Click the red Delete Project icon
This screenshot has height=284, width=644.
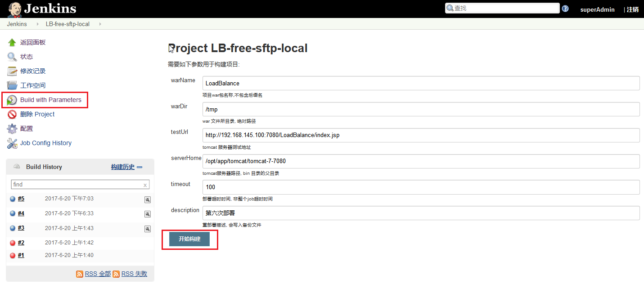pos(12,114)
